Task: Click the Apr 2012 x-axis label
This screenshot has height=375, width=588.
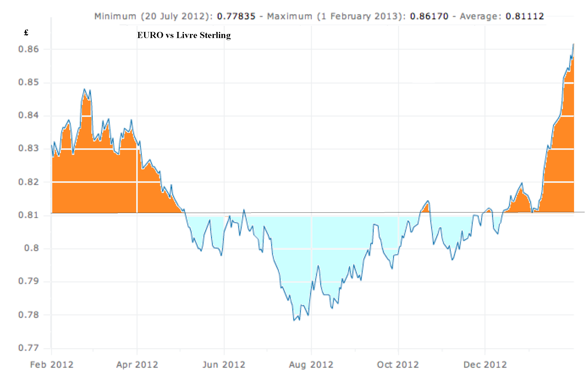Action: point(137,365)
